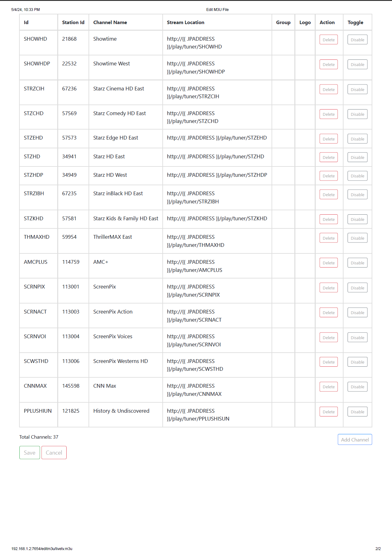The height and width of the screenshot is (556, 392).
Task: Delete the ThrillerMAX East channel
Action: pos(328,238)
